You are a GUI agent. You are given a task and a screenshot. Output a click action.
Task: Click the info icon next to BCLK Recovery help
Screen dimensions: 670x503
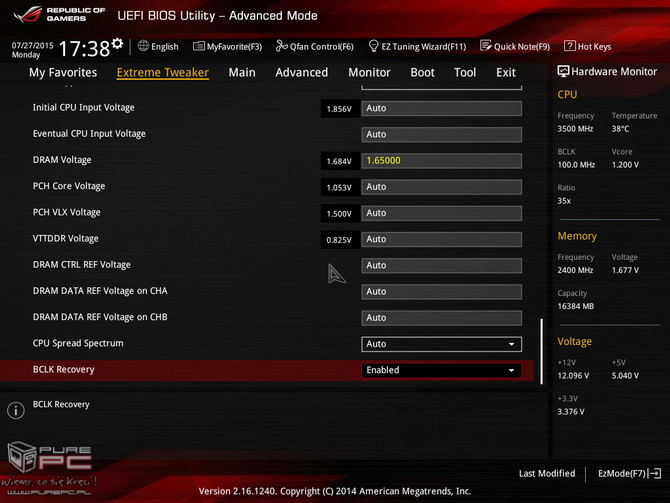tap(16, 410)
